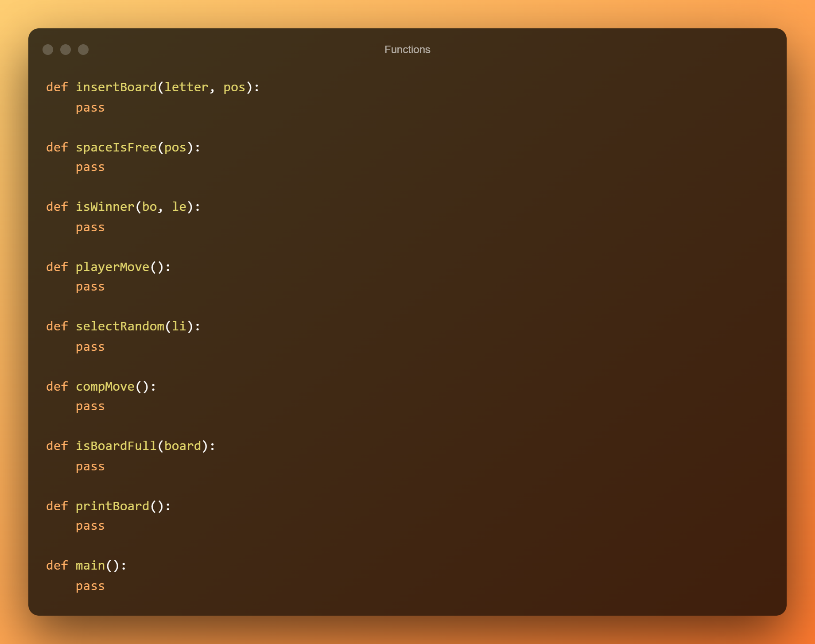The width and height of the screenshot is (815, 644).
Task: Click pass under spaceIsFree
Action: (x=90, y=167)
